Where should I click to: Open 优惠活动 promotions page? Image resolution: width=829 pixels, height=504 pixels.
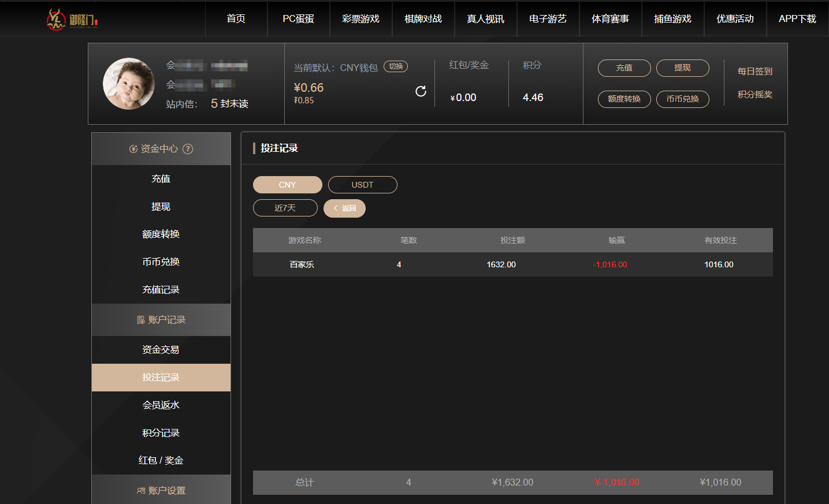(735, 18)
